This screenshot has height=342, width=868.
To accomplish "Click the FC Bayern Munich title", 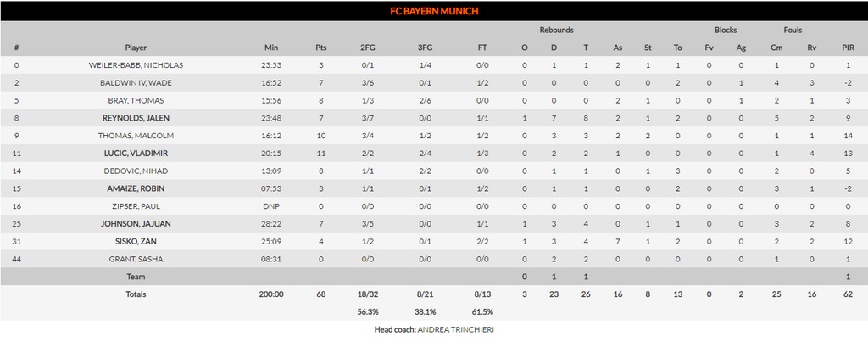I will (433, 12).
